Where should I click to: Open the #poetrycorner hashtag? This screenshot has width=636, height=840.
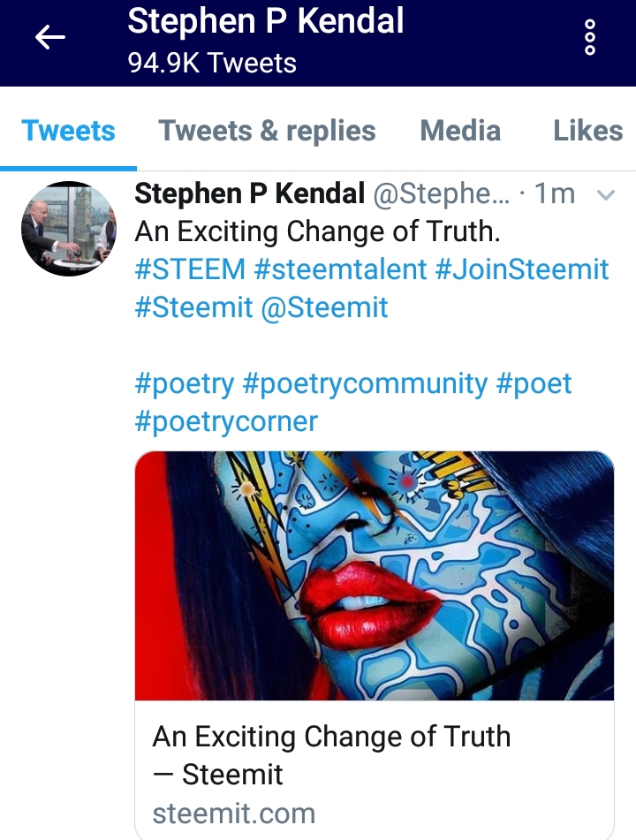click(226, 421)
